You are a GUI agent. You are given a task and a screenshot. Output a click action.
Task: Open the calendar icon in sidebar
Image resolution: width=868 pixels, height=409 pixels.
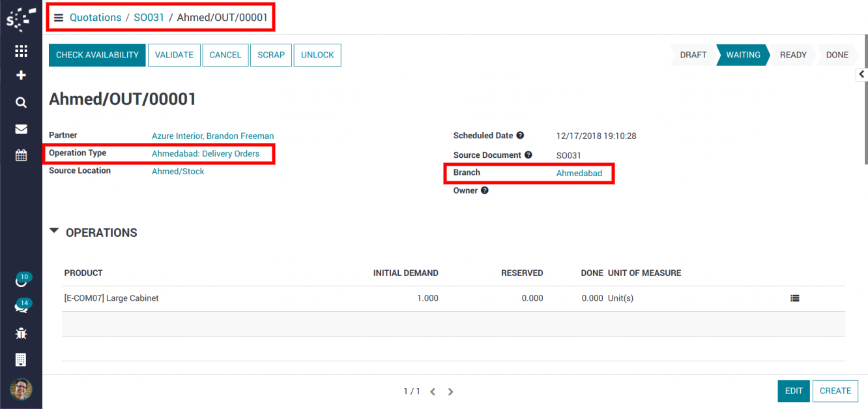(x=21, y=155)
